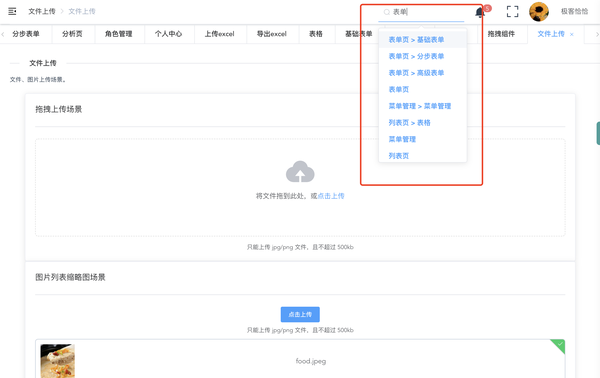The image size is (600, 378).
Task: Click 文件上传 breadcrumb link
Action: (x=42, y=11)
